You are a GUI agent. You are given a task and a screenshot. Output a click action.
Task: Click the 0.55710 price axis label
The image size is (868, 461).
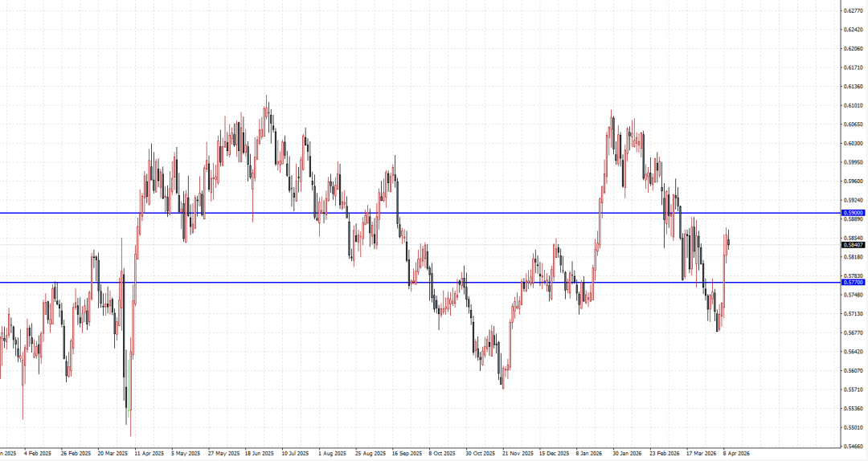[x=854, y=390]
